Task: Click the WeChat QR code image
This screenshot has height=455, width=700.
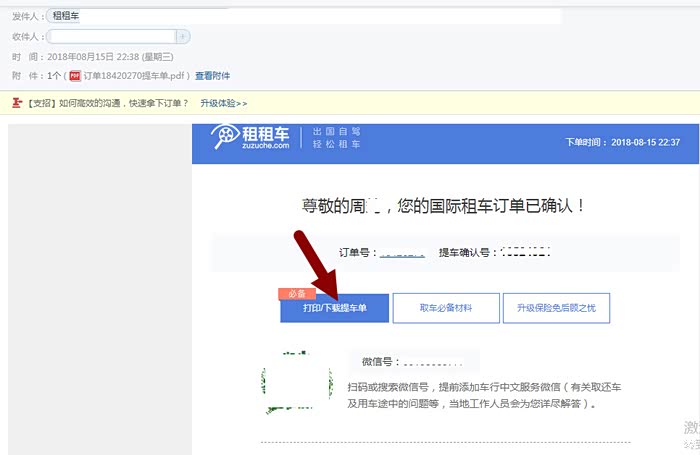Action: point(296,383)
